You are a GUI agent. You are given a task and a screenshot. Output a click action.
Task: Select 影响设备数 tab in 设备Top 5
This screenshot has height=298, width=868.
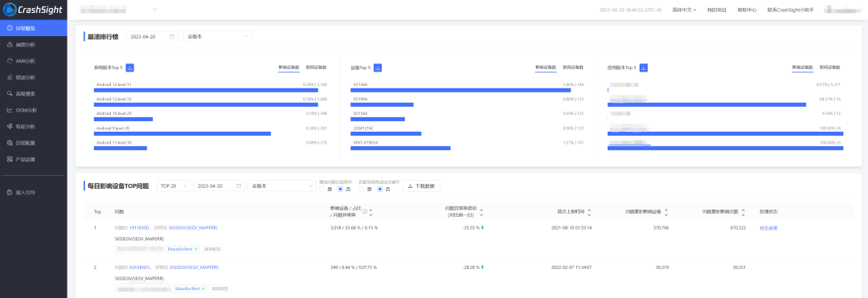pyautogui.click(x=546, y=67)
